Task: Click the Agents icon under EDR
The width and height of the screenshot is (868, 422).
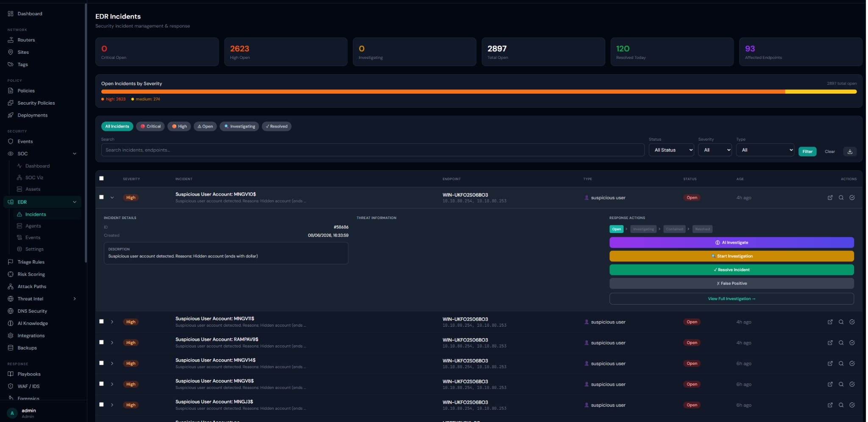Action: point(19,226)
